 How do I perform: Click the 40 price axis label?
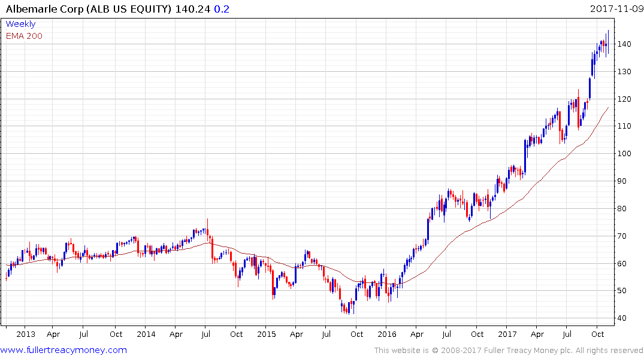click(624, 318)
